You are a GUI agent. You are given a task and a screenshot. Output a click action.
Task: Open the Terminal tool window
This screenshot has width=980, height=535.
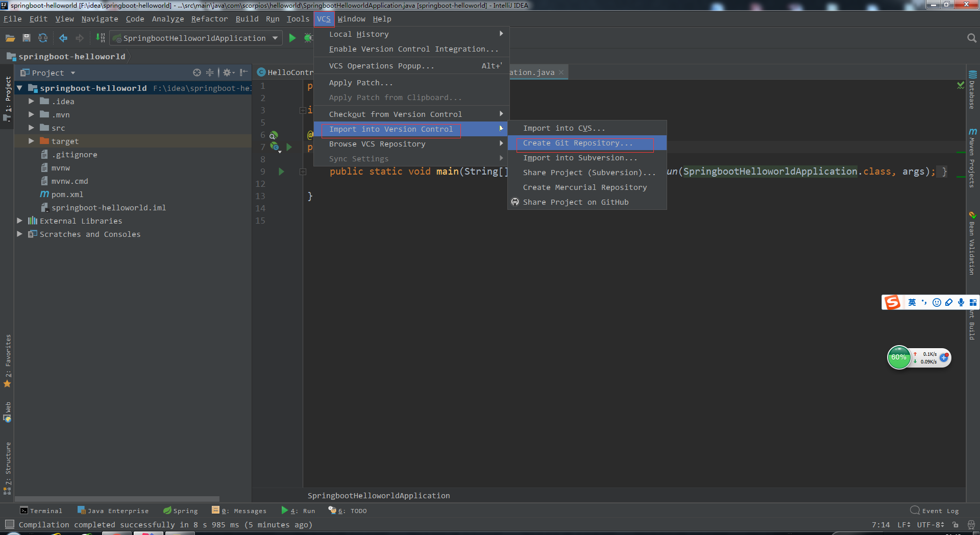(41, 510)
